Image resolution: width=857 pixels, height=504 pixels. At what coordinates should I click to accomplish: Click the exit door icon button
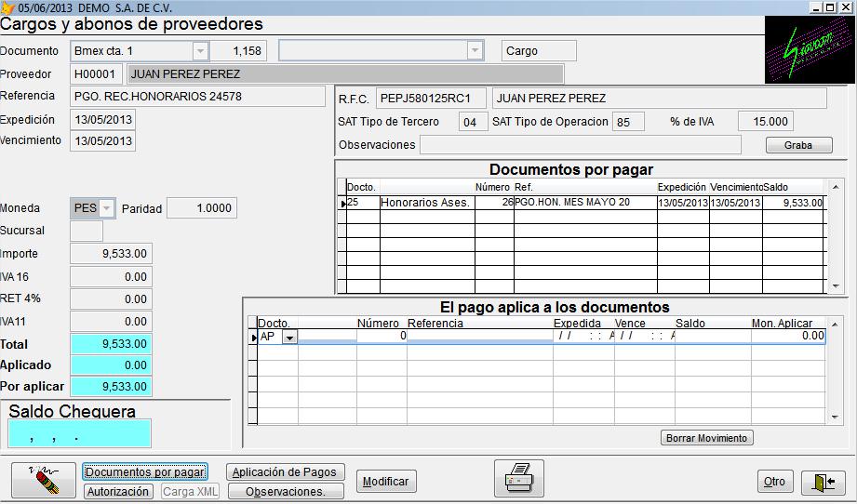pos(824,483)
